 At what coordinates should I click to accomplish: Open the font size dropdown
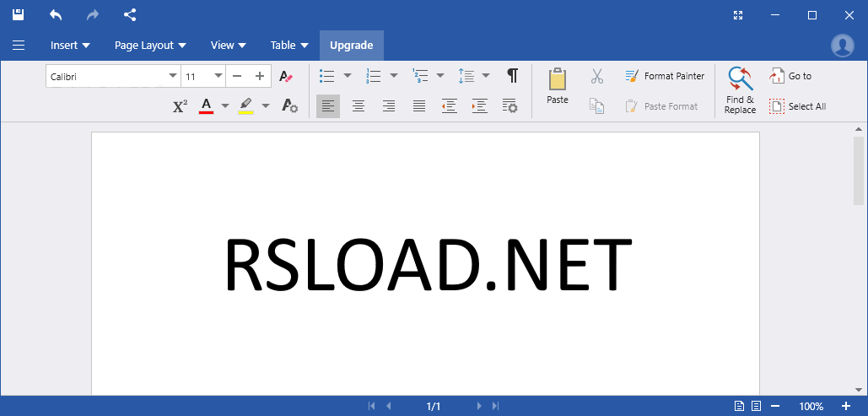coord(218,76)
